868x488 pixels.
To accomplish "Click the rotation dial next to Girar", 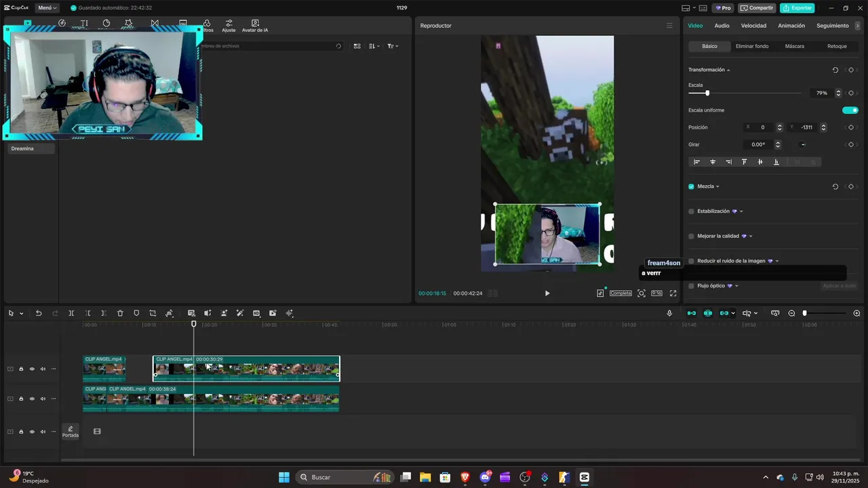I will [803, 144].
